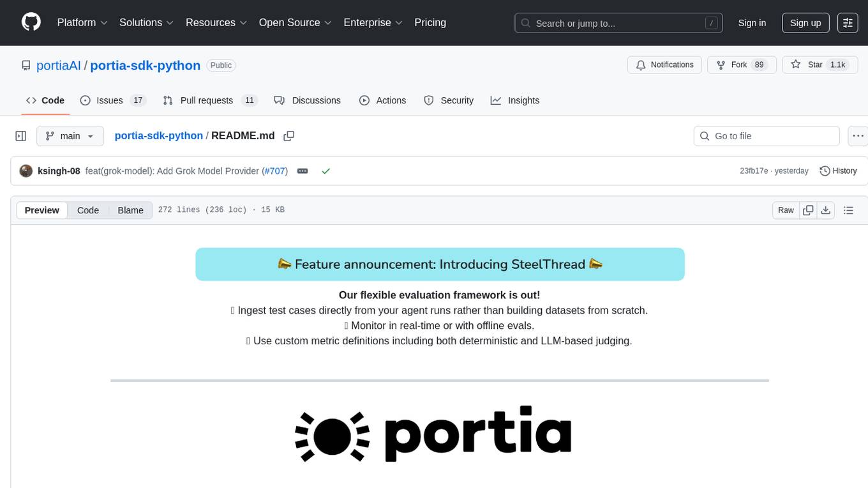Image resolution: width=868 pixels, height=488 pixels.
Task: Switch to the Actions tab
Action: click(382, 100)
